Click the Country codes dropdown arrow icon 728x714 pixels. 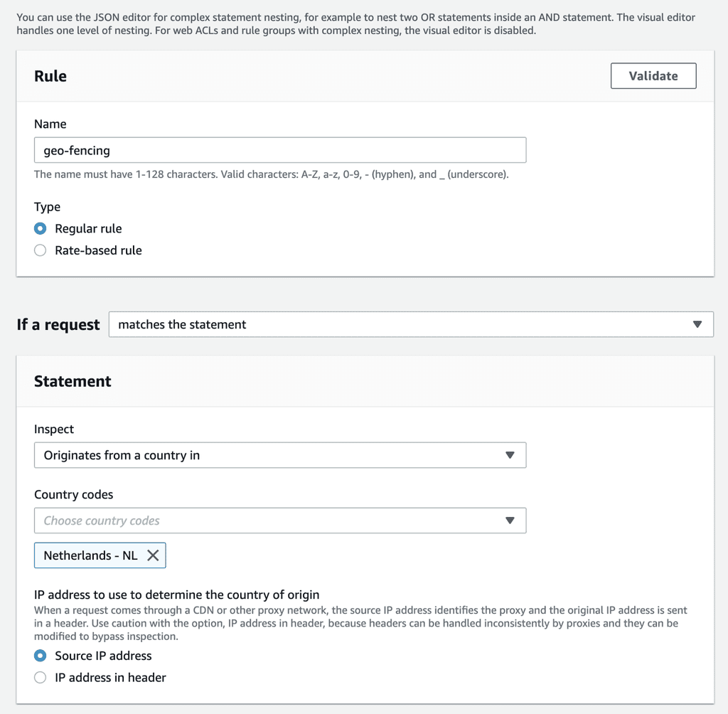[510, 521]
